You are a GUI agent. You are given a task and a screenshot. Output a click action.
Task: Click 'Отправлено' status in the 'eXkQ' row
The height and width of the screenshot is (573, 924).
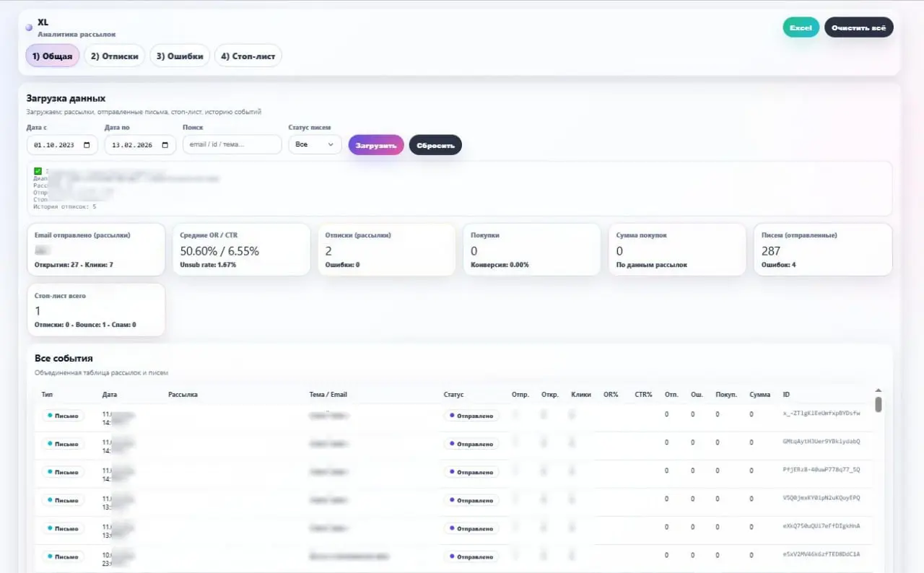coord(471,528)
